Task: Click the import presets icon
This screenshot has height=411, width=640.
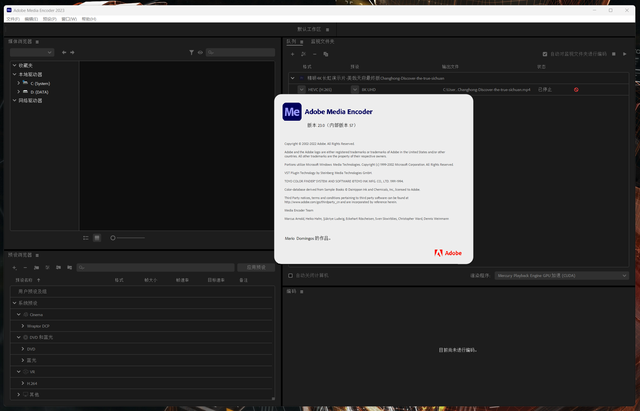Action: click(x=58, y=268)
